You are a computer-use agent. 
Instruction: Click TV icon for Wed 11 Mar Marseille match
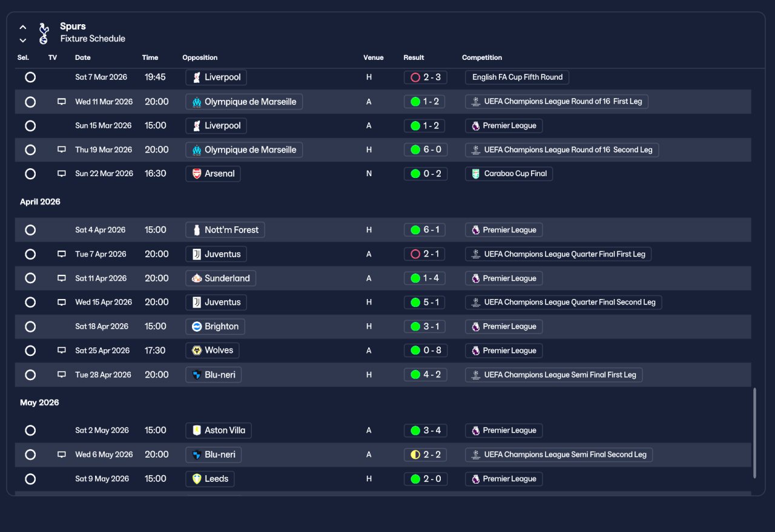(x=61, y=102)
